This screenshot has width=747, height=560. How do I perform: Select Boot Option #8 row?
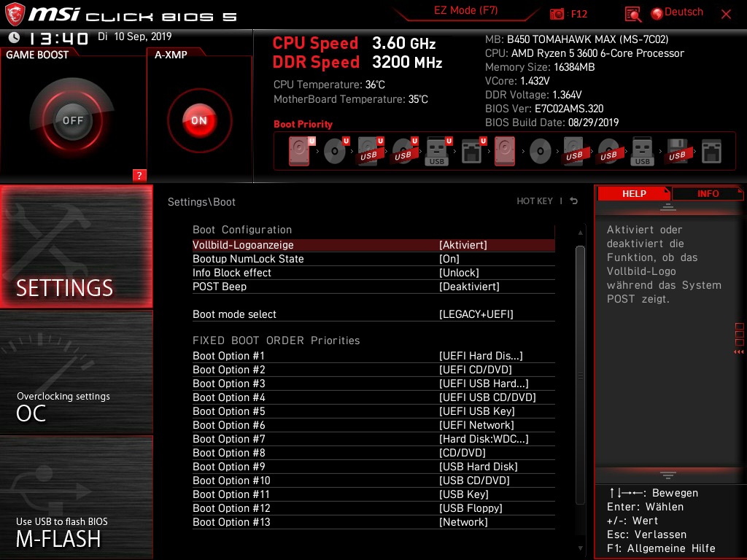point(373,452)
